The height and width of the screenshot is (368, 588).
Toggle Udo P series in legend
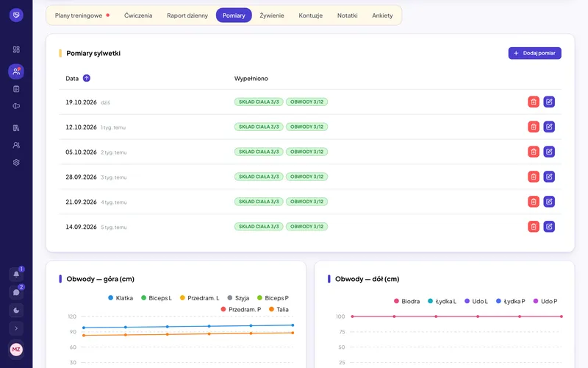tap(545, 301)
